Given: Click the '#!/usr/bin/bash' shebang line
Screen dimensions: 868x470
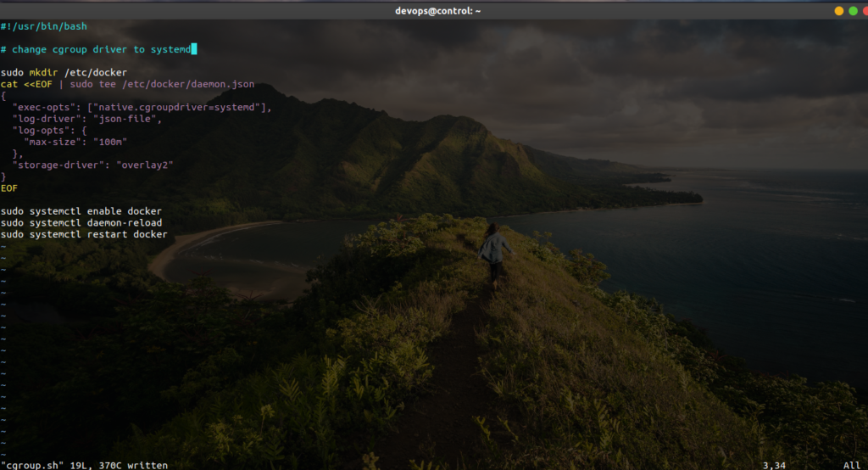Looking at the screenshot, I should (x=44, y=26).
